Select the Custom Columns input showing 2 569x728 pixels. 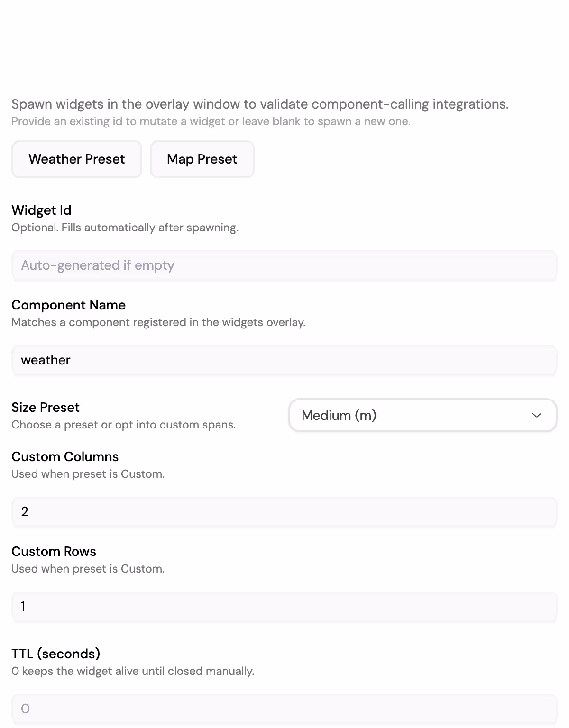(x=284, y=512)
